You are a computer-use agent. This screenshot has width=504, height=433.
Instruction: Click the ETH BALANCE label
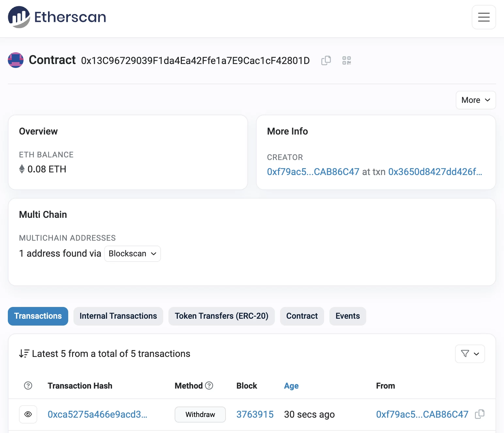[46, 155]
